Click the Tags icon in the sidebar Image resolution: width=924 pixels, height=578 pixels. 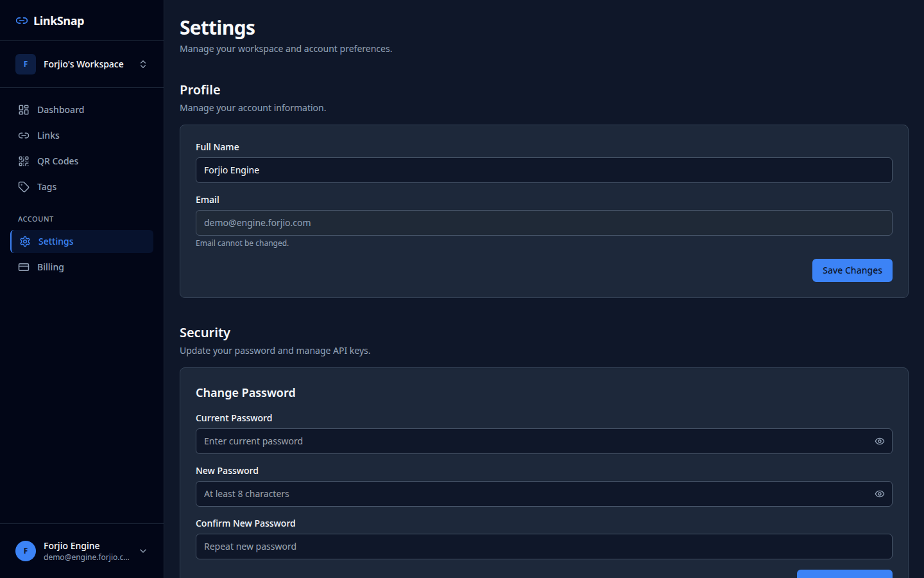coord(23,186)
